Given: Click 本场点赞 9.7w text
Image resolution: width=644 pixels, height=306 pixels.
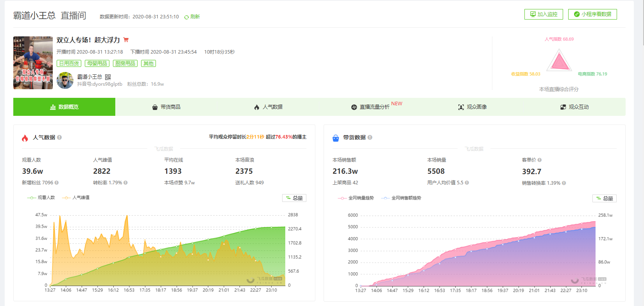Looking at the screenshot, I should click(179, 183).
